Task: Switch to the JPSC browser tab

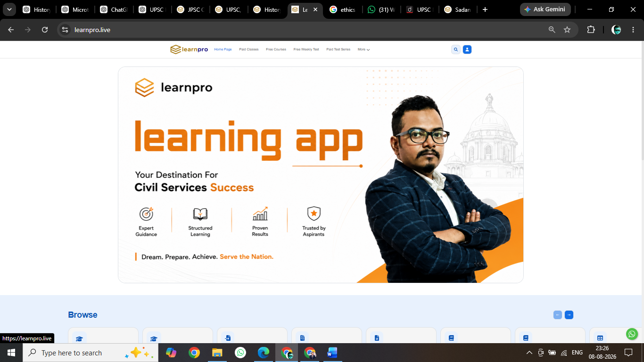Action: pos(191,9)
